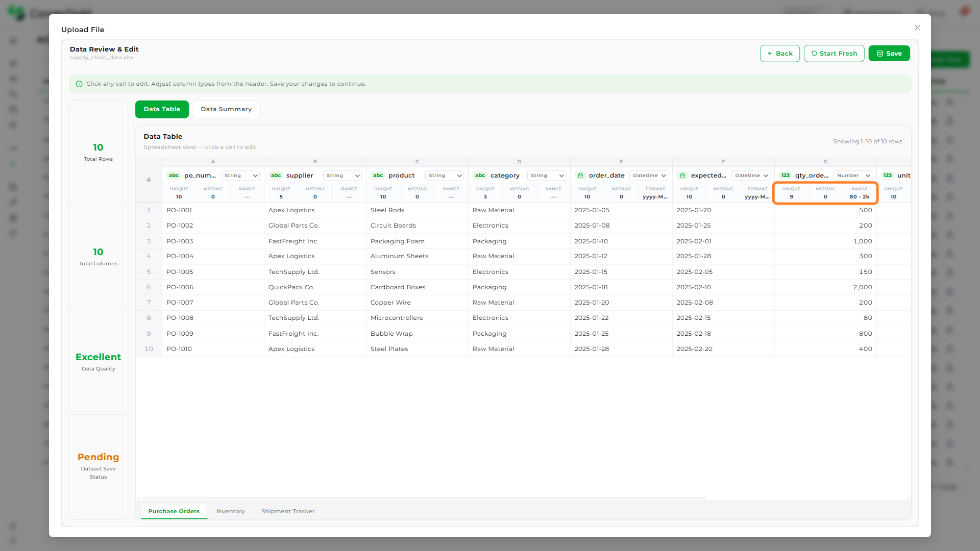Click abc type icon of po_num column
The width and height of the screenshot is (980, 551).
pos(174,176)
